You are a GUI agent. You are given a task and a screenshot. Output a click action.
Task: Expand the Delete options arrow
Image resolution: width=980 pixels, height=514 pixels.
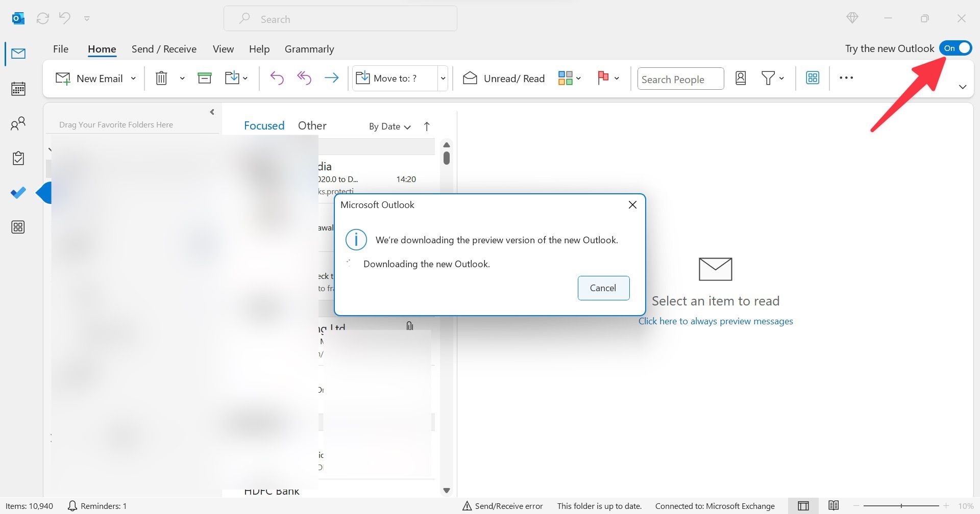(182, 79)
